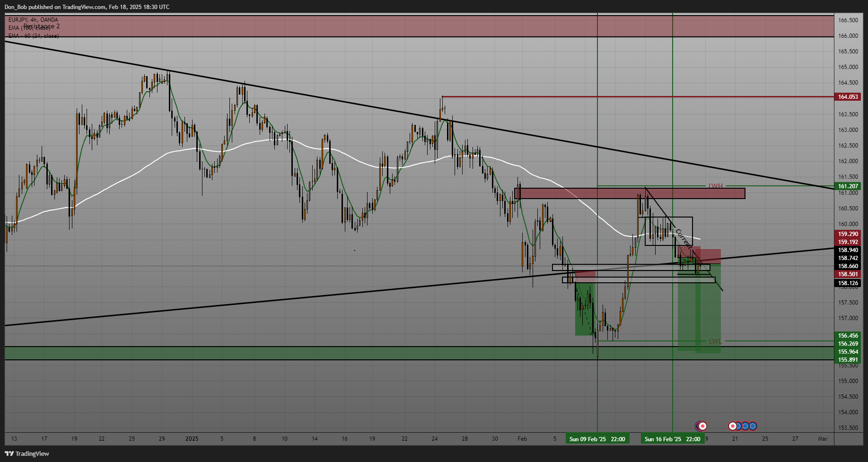Viewport: 868px width, 462px height.
Task: Click the Sun 16 Feb '25 22:00 marker
Action: point(672,439)
